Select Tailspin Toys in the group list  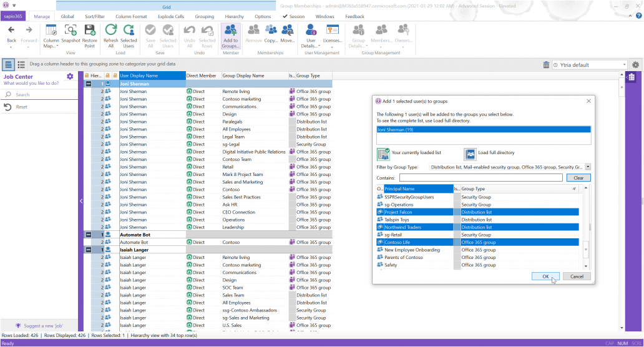[x=477, y=220]
